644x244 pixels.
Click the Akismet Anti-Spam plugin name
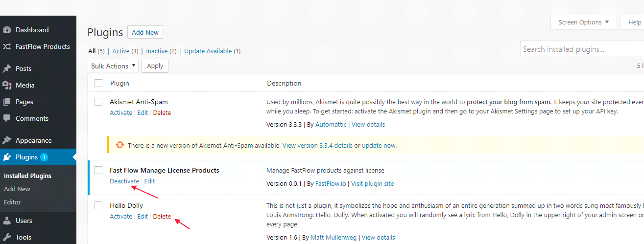[x=139, y=102]
